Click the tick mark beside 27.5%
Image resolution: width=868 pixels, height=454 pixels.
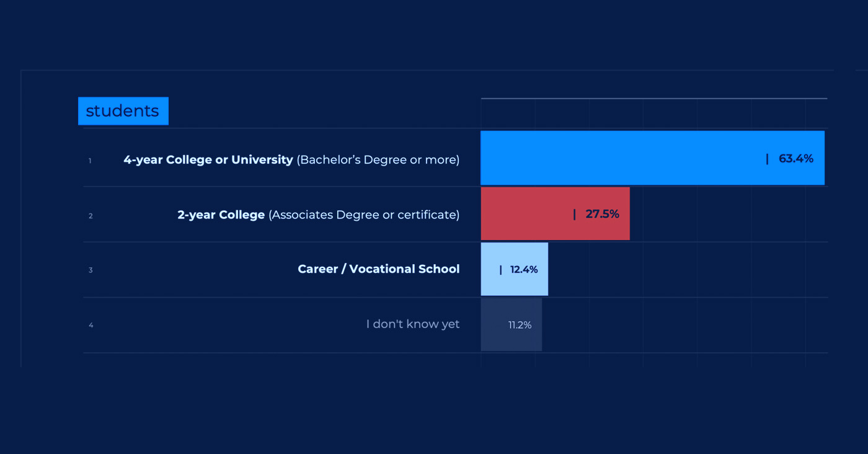click(574, 214)
